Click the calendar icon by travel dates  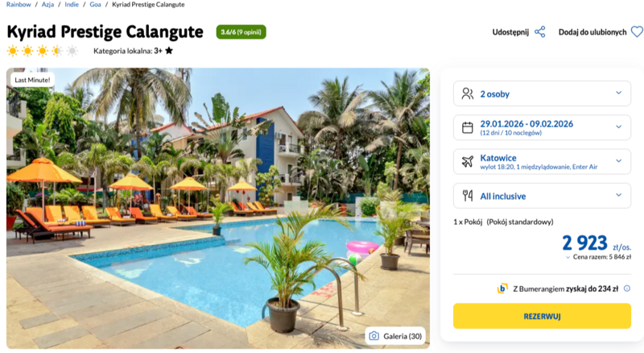468,127
